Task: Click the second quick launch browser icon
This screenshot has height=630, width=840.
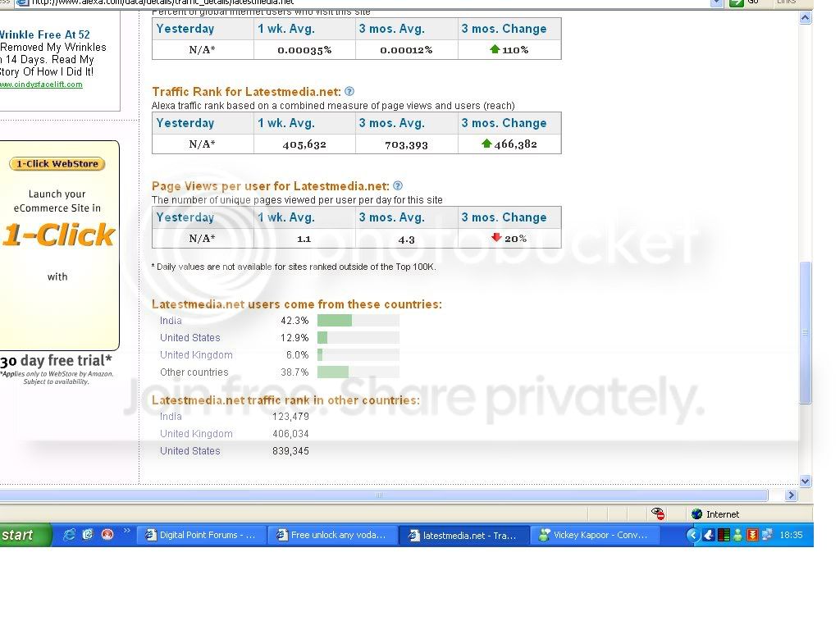Action: tap(88, 535)
